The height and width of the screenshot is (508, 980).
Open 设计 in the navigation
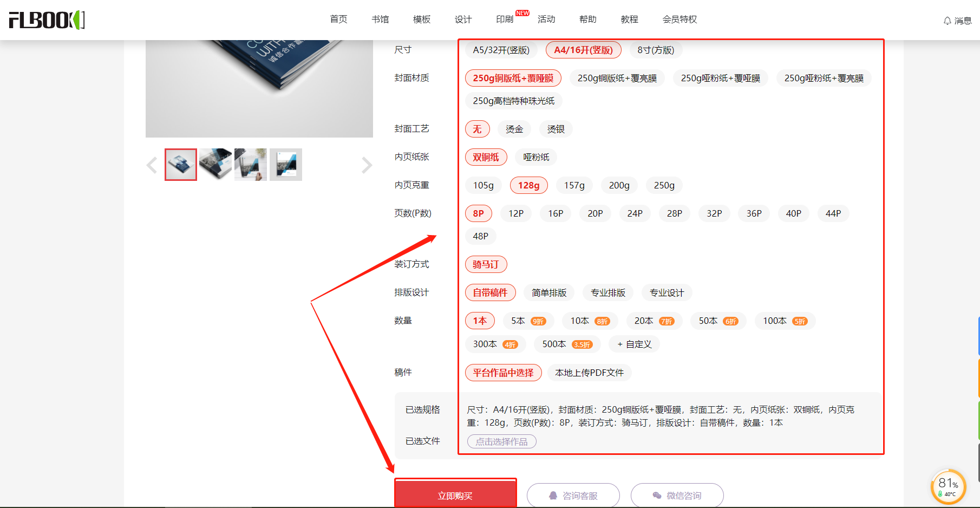click(x=463, y=19)
